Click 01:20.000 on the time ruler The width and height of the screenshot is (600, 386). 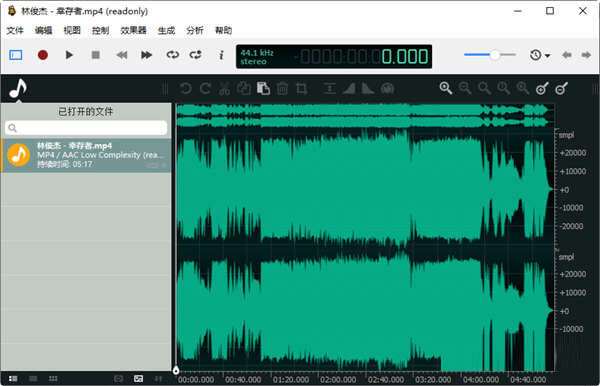pos(291,379)
